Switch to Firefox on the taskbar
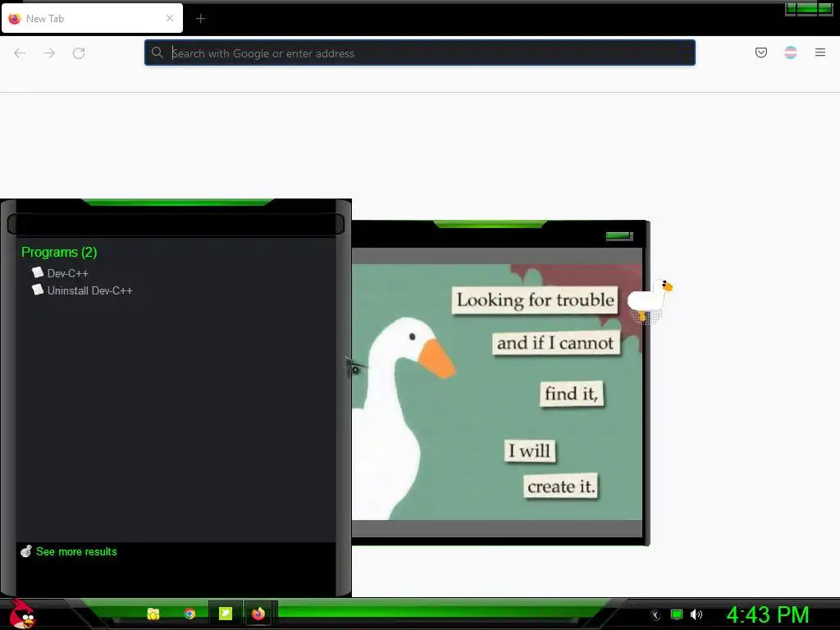This screenshot has width=840, height=630. 258,614
